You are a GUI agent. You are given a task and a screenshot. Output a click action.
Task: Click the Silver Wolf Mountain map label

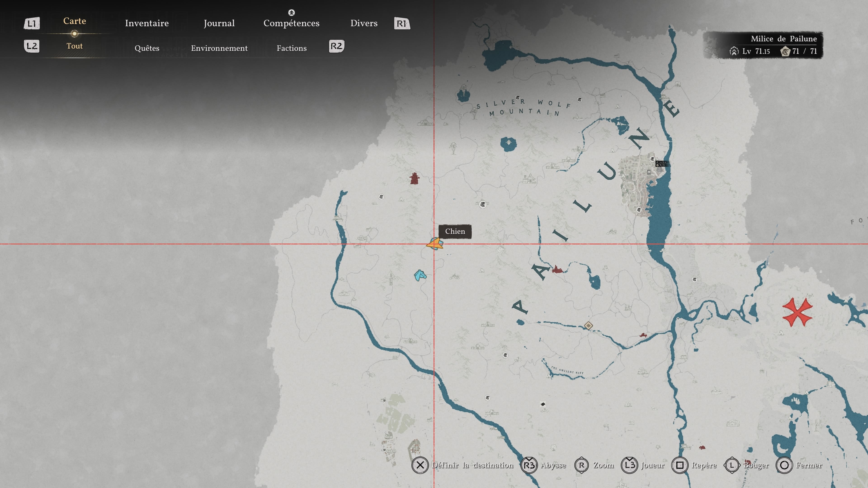(524, 108)
